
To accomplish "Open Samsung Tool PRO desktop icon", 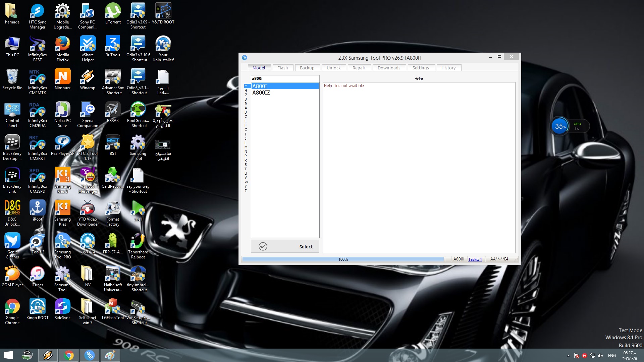I will 62,246.
